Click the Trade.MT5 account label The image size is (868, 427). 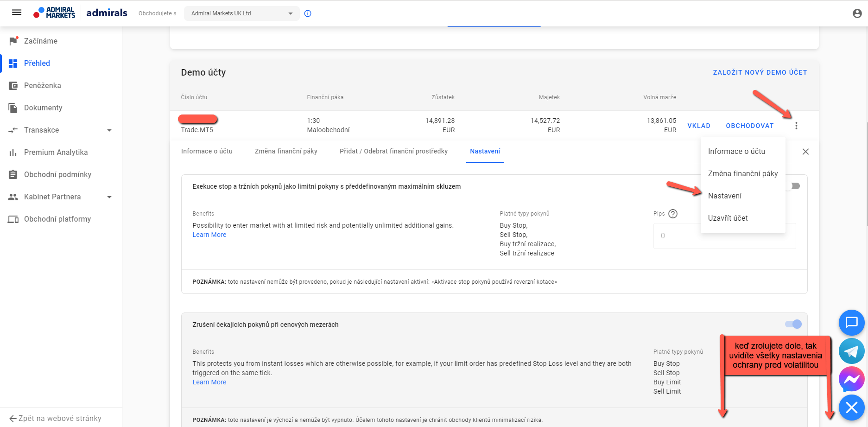click(197, 130)
